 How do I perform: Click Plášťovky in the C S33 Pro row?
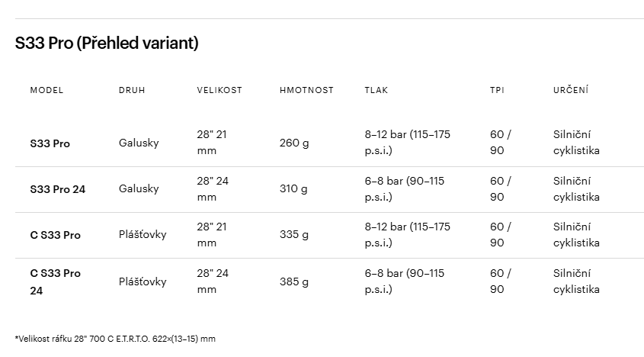click(x=143, y=234)
